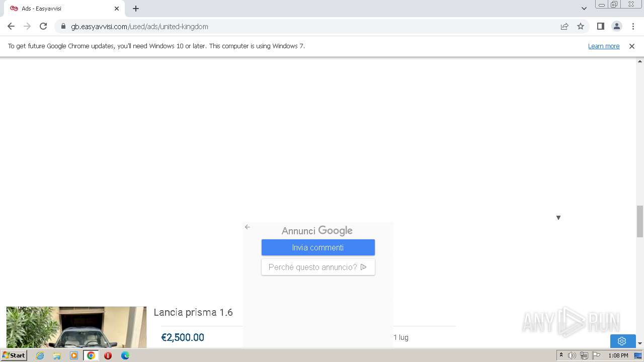Click Invia commenti button
The height and width of the screenshot is (362, 644).
coord(318,247)
